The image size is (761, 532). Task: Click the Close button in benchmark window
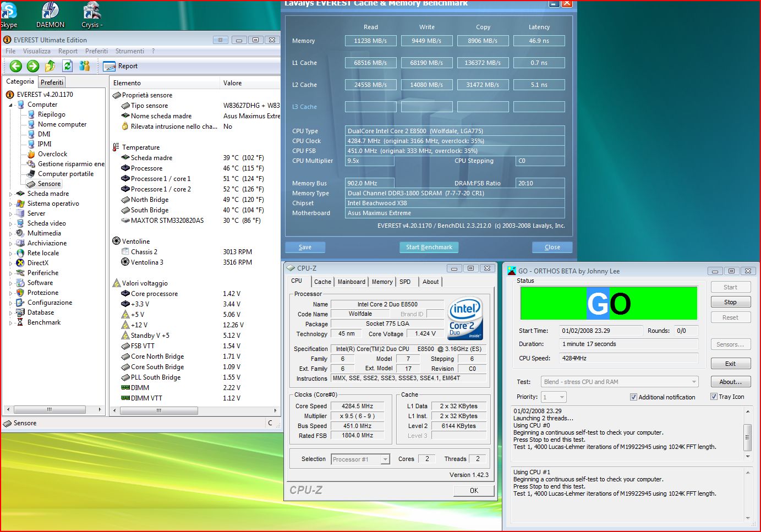point(552,248)
